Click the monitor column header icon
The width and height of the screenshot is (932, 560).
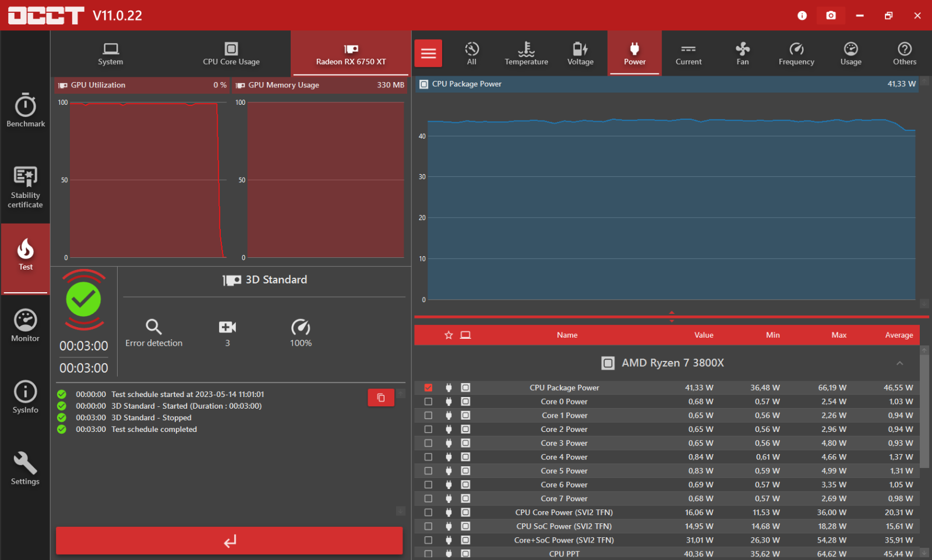click(465, 335)
